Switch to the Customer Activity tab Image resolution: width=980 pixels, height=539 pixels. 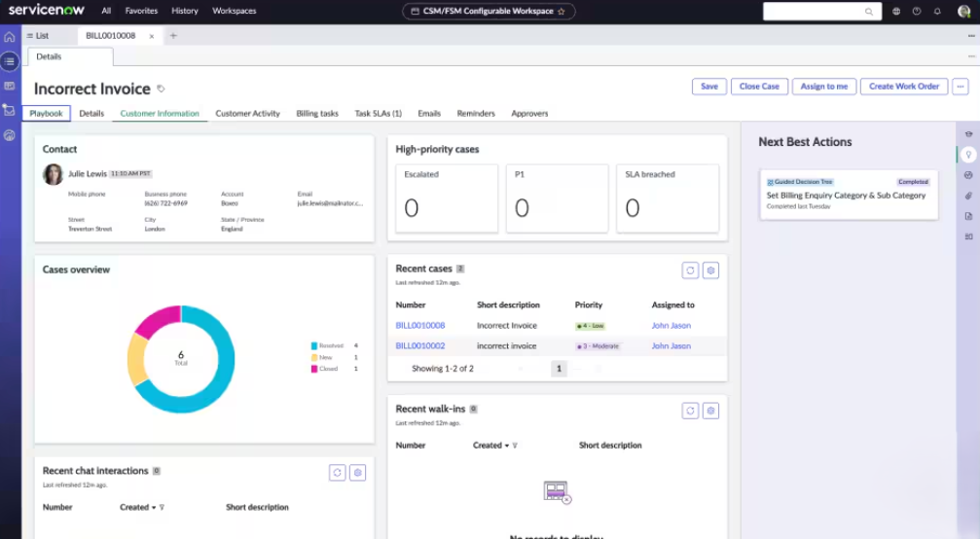247,114
